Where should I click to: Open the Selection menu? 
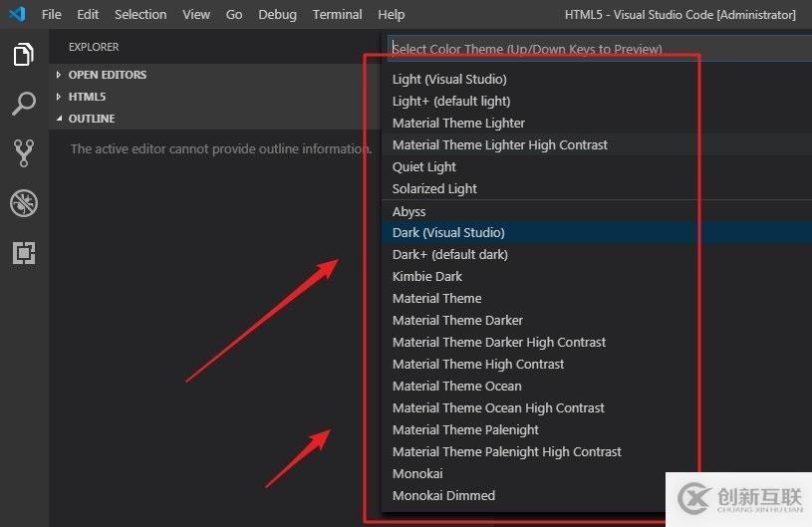point(140,15)
